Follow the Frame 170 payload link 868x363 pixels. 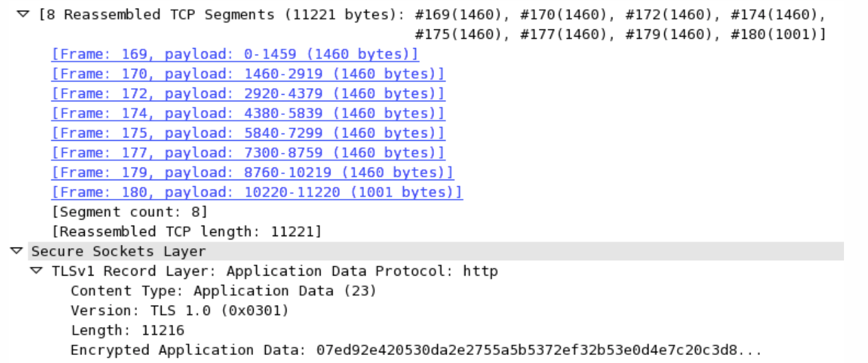248,74
